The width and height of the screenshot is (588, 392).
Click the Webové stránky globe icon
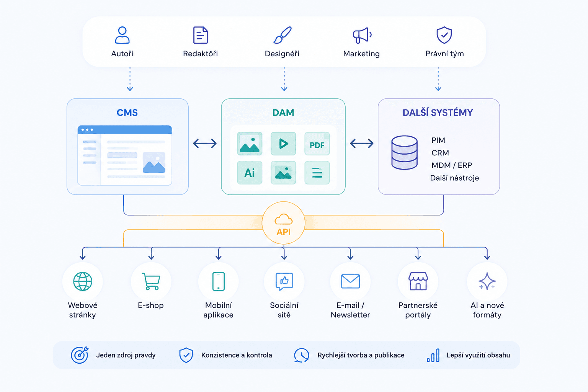coord(83,281)
